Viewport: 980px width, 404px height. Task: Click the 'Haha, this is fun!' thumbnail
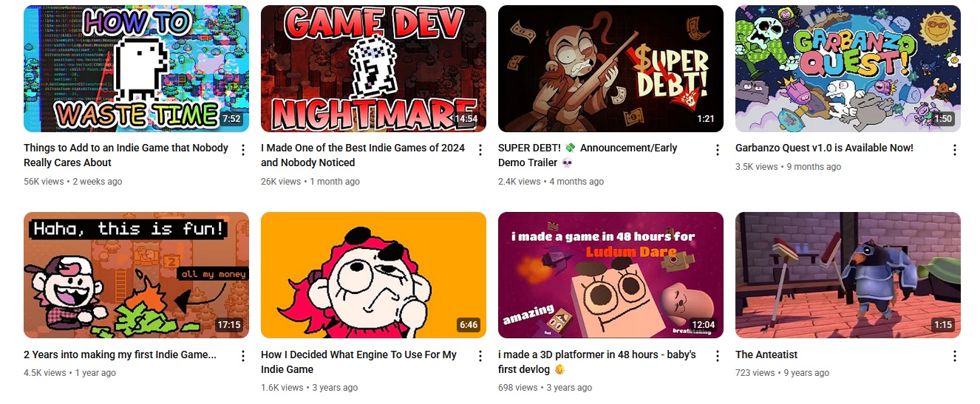(136, 275)
